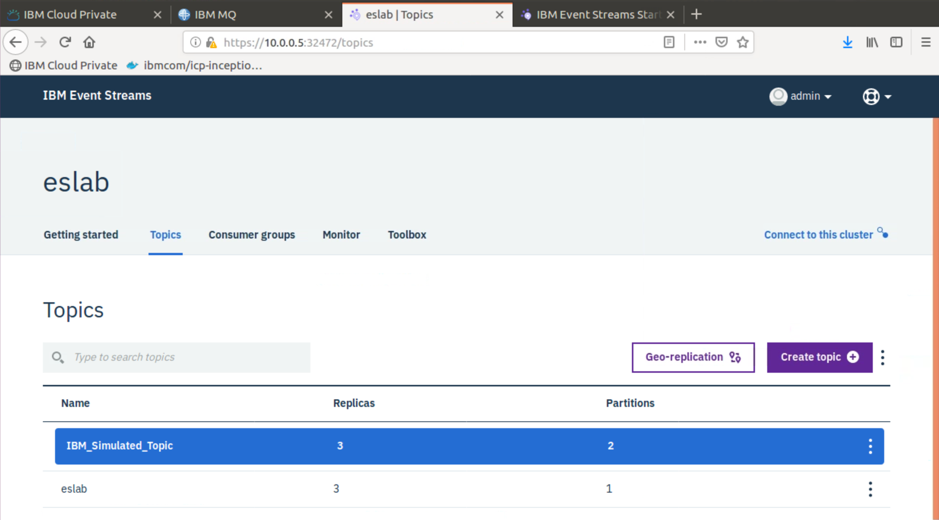Close the IBM MQ tab
This screenshot has width=939, height=520.
(x=328, y=15)
